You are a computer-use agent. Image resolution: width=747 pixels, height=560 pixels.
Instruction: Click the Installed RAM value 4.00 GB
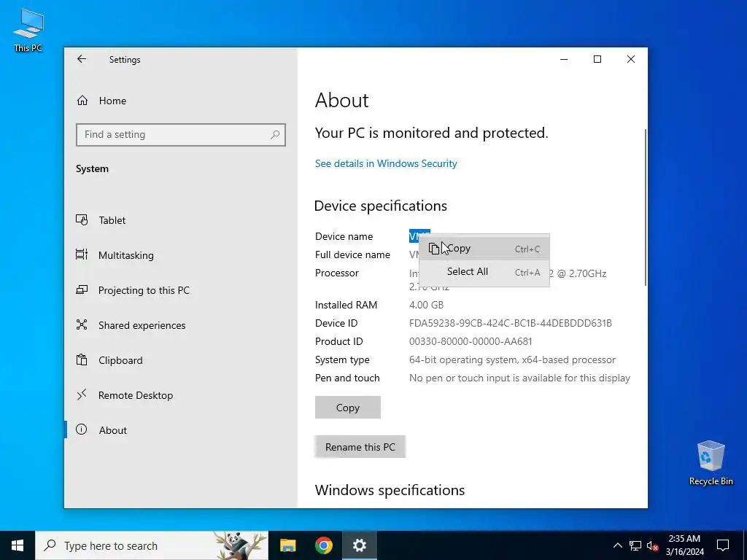tap(426, 305)
